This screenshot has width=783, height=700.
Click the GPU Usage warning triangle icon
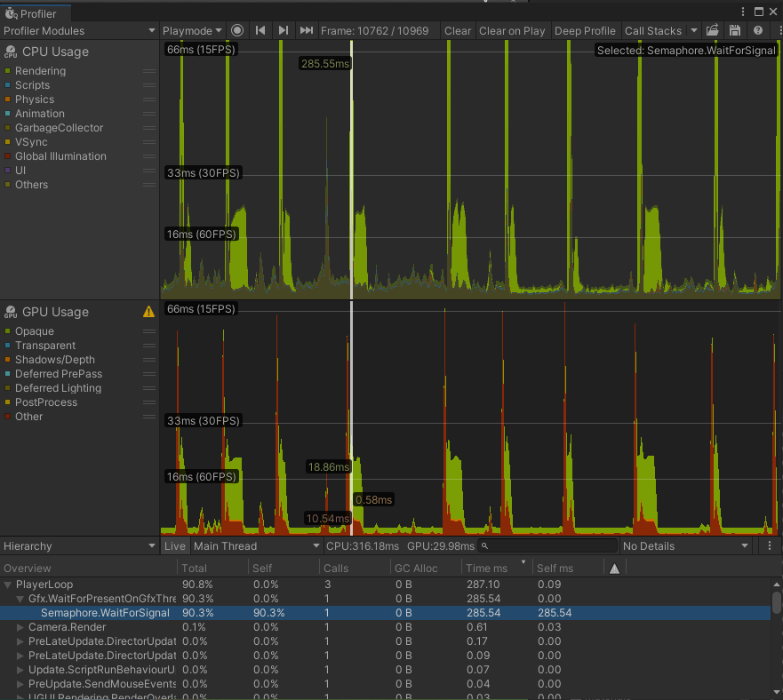click(x=148, y=312)
